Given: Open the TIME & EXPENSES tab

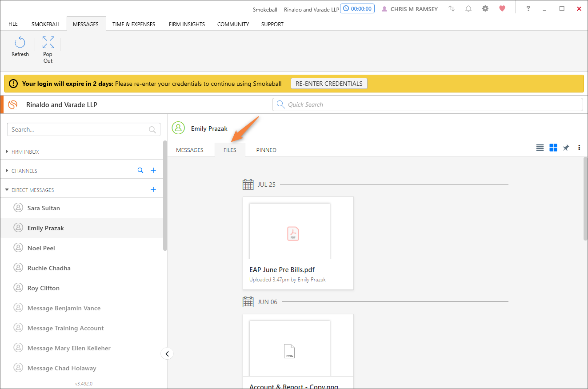Looking at the screenshot, I should [134, 24].
